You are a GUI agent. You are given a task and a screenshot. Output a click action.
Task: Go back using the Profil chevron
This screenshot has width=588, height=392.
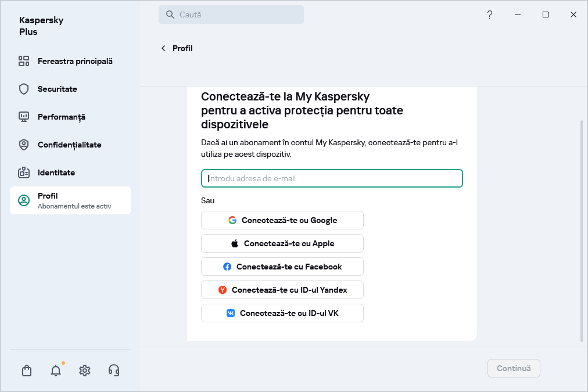pos(163,48)
